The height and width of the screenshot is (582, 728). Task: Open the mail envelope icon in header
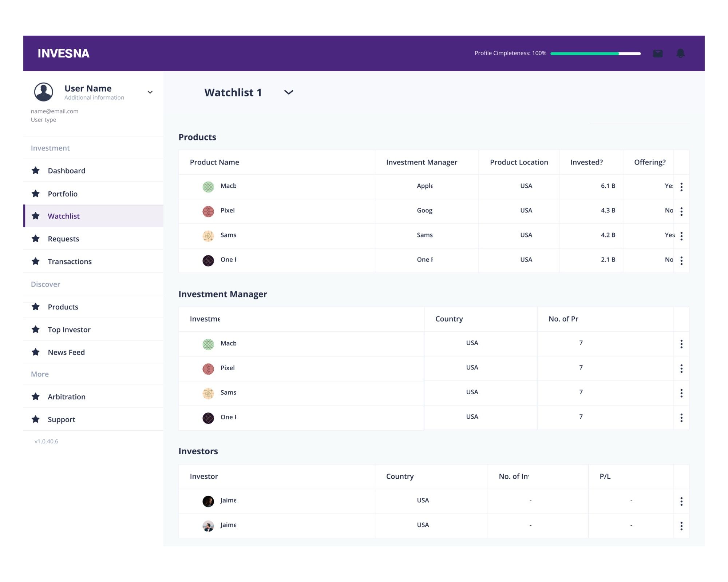(657, 53)
